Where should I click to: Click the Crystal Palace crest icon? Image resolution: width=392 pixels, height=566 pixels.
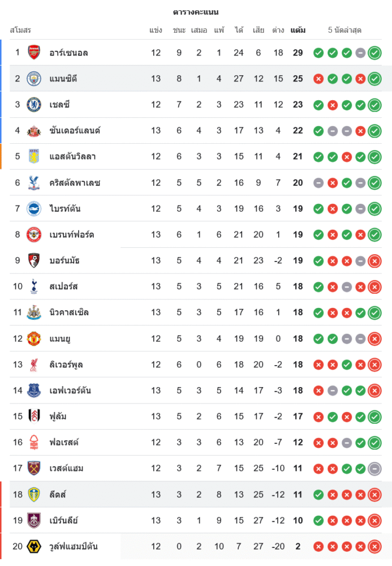point(35,183)
